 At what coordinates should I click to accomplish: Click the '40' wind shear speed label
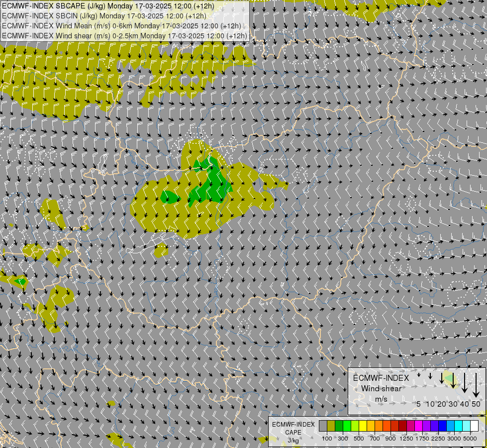tap(465, 404)
